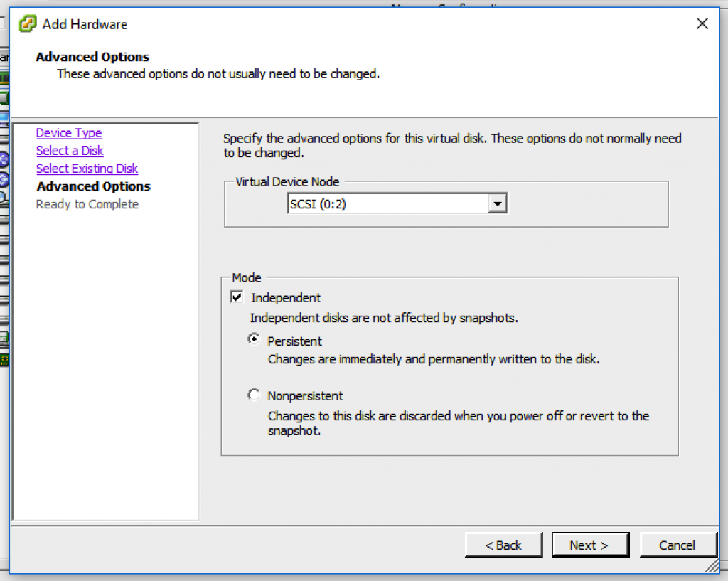Uncheck the Independent mode checkbox
Image resolution: width=728 pixels, height=581 pixels.
tap(236, 297)
